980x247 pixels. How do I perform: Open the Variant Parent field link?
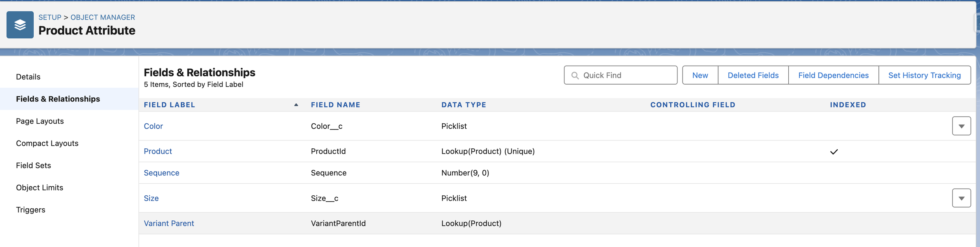pos(169,224)
